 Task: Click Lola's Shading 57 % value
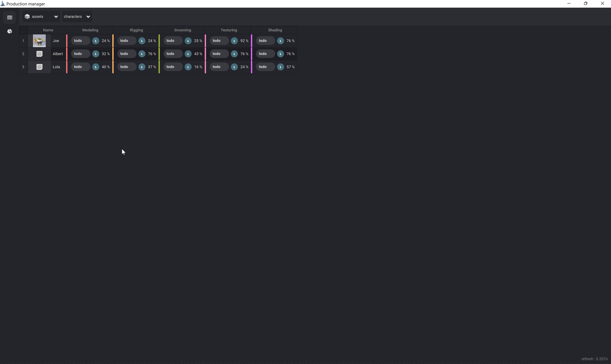coord(291,67)
